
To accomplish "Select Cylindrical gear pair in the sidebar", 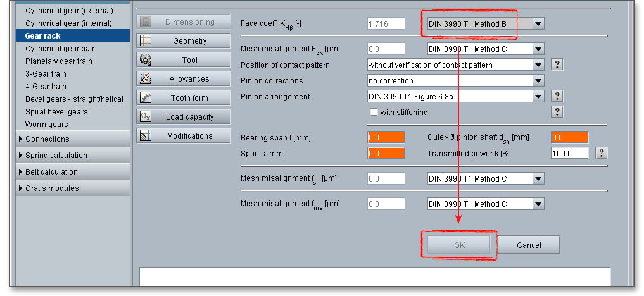I will click(x=60, y=49).
